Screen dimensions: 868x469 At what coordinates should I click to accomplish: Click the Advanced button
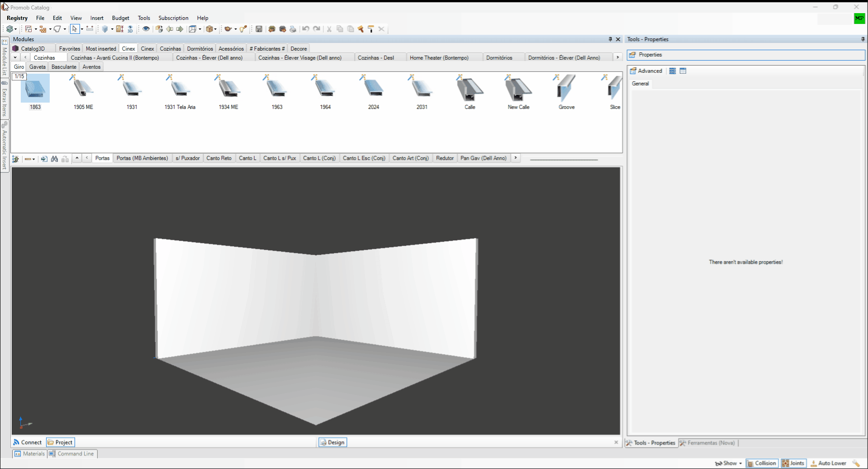click(646, 71)
